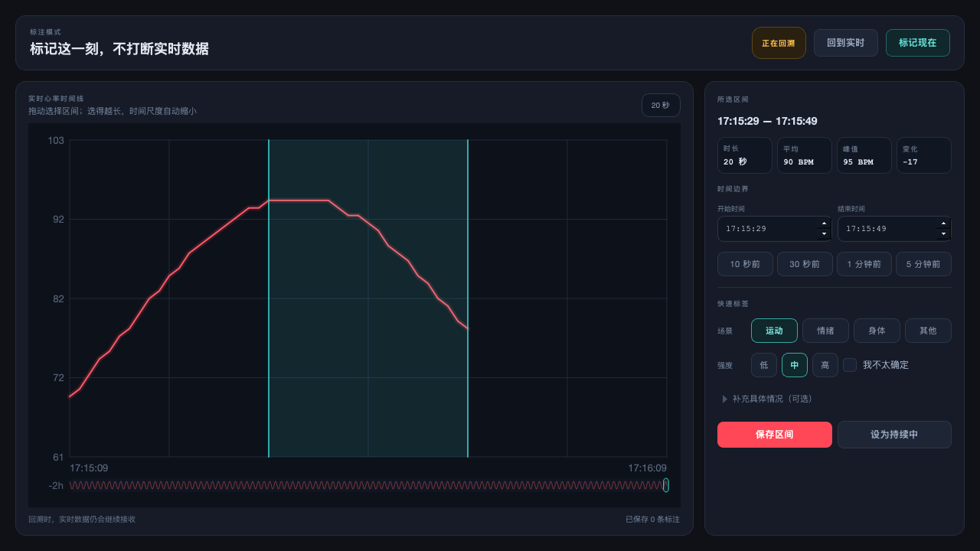Click the 设为持续中 button
Viewport: 980px width, 551px height.
[894, 435]
